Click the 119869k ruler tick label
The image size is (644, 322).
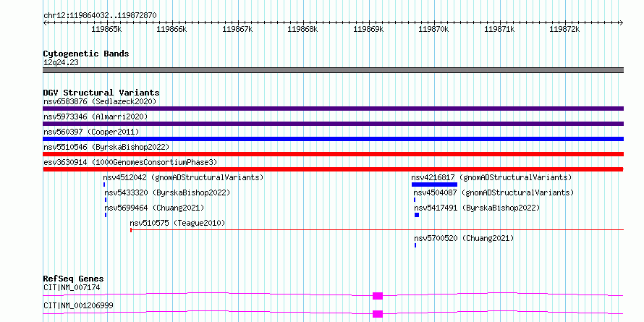(369, 29)
